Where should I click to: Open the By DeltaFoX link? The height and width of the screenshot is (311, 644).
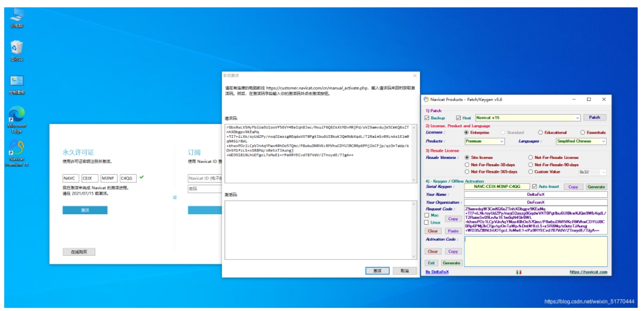click(x=437, y=272)
